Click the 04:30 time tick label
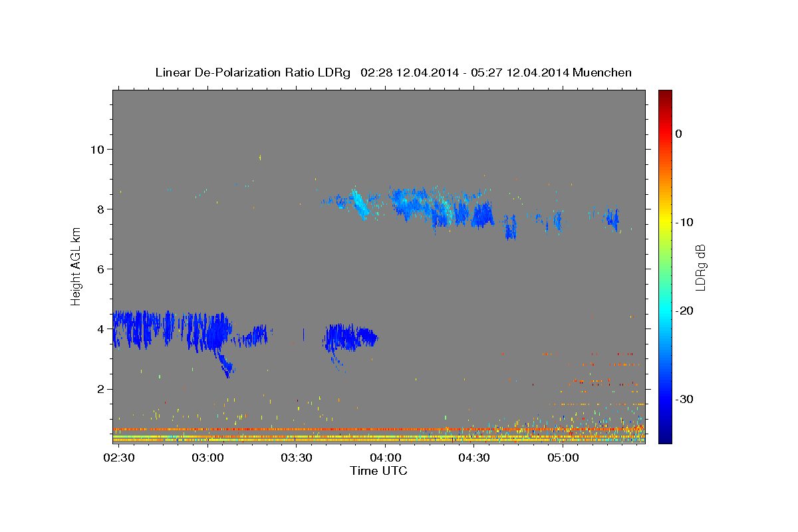Viewport: 798px width, 532px height. point(474,458)
